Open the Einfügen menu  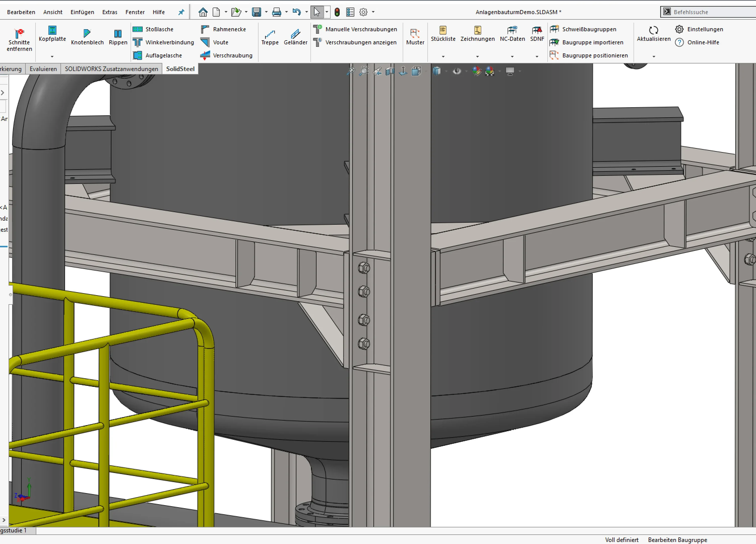pos(82,12)
